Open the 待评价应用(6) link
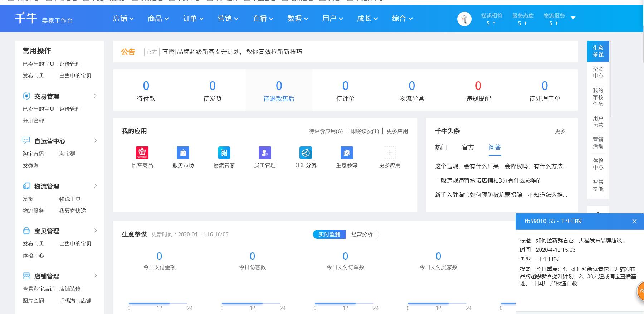This screenshot has width=644, height=314. [326, 131]
